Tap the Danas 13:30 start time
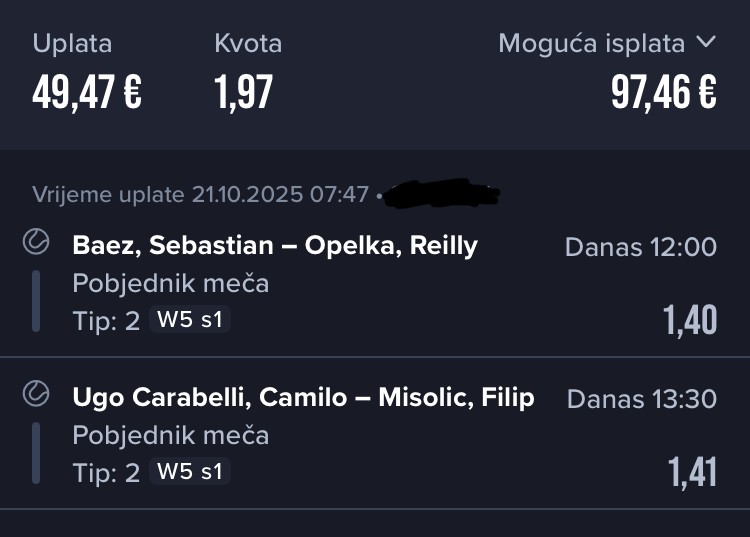Screen dimensions: 750x537 [x=641, y=399]
